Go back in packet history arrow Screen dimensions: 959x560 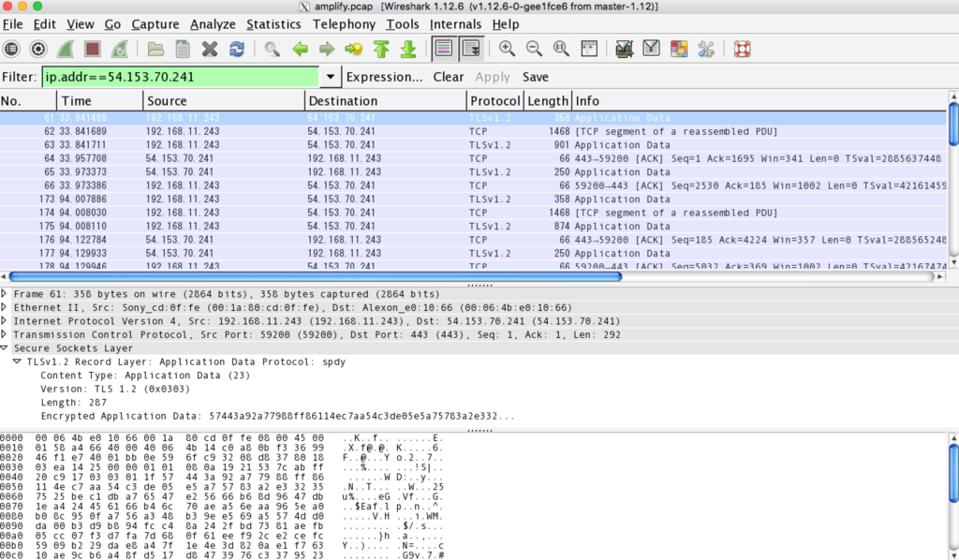tap(300, 49)
